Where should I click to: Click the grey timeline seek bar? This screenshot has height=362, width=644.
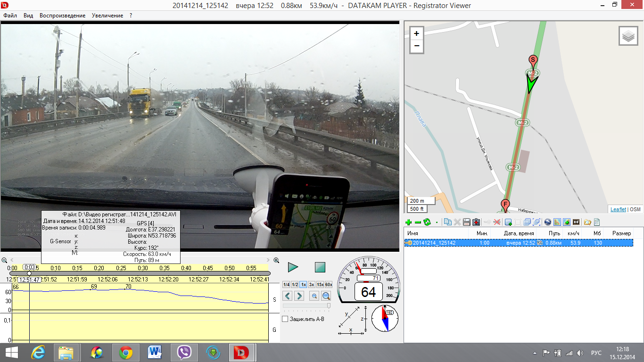[x=140, y=273]
